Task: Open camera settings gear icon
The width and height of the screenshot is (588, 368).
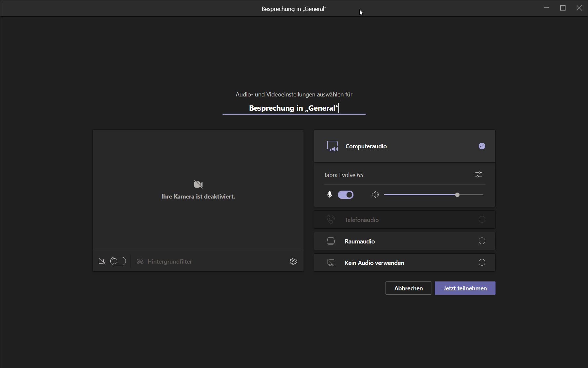Action: pyautogui.click(x=293, y=261)
